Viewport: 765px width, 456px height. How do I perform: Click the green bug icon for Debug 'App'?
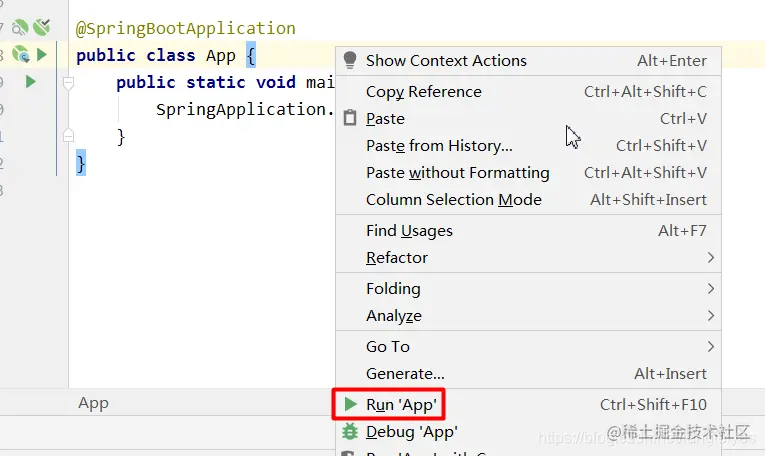350,431
